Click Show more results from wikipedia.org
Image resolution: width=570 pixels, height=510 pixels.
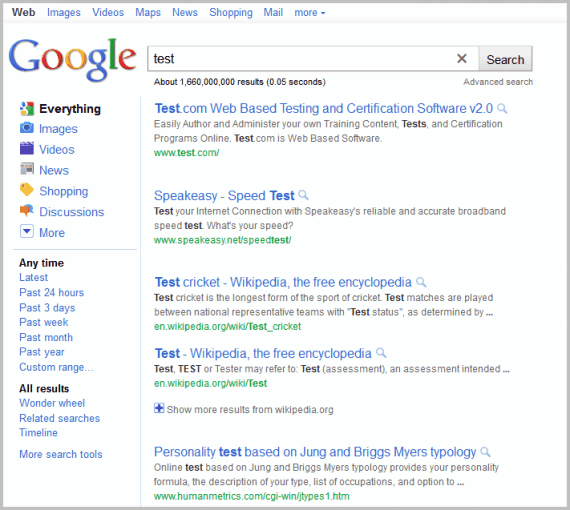(250, 410)
